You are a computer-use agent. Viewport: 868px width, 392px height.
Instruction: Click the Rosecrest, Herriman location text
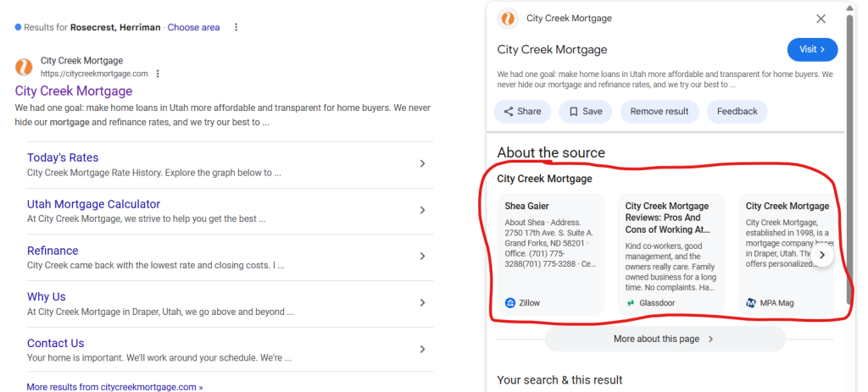pos(115,27)
